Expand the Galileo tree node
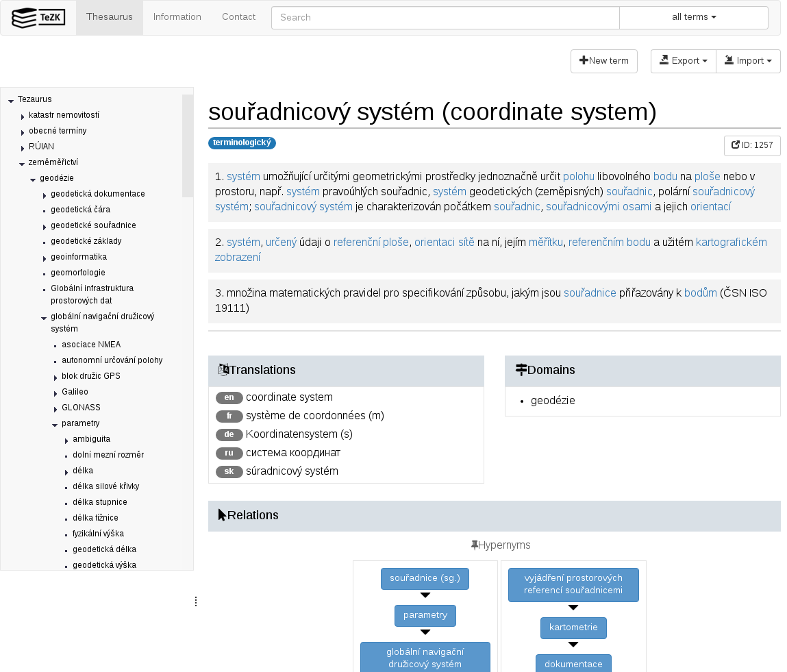This screenshot has height=672, width=787. coord(55,393)
